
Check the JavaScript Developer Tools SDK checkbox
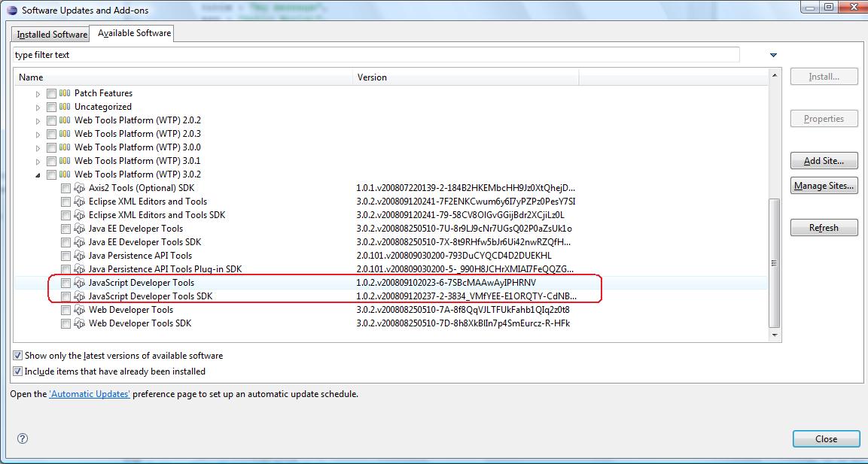66,296
